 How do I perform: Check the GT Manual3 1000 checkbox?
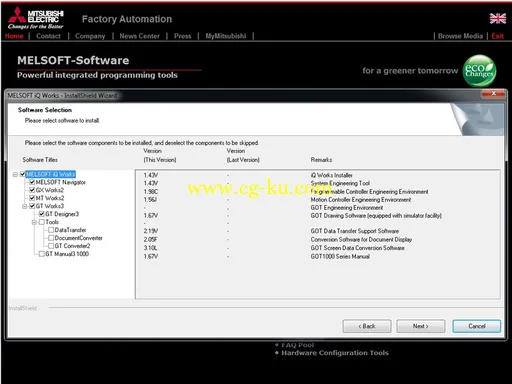42,254
